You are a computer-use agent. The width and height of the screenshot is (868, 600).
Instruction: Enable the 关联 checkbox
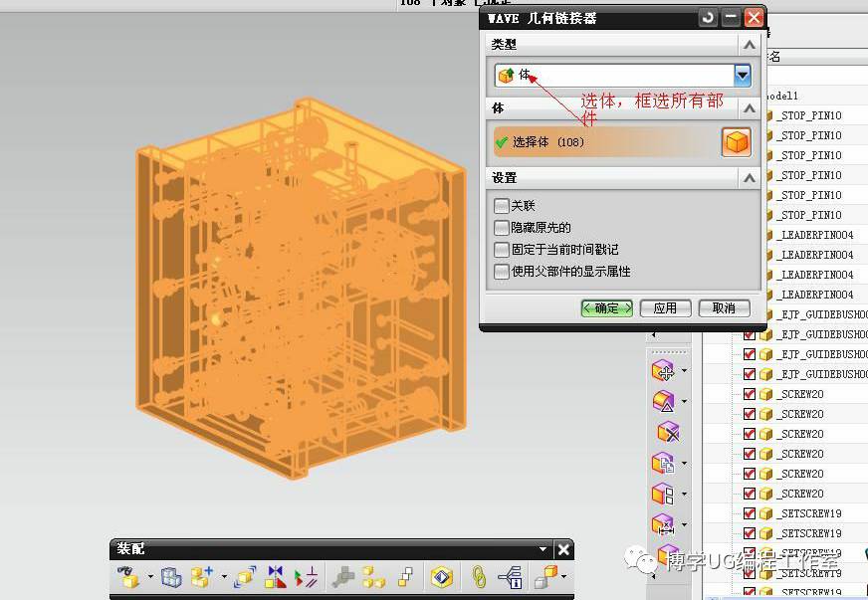(501, 206)
